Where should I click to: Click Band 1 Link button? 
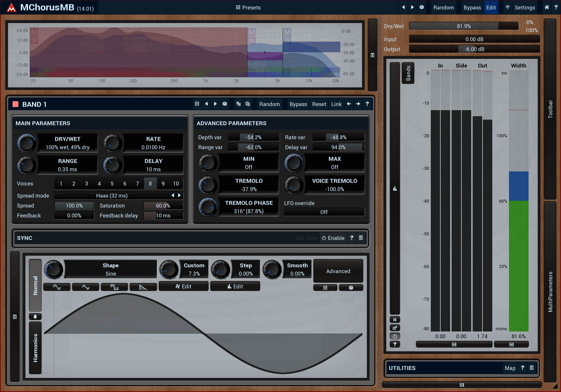tap(336, 104)
